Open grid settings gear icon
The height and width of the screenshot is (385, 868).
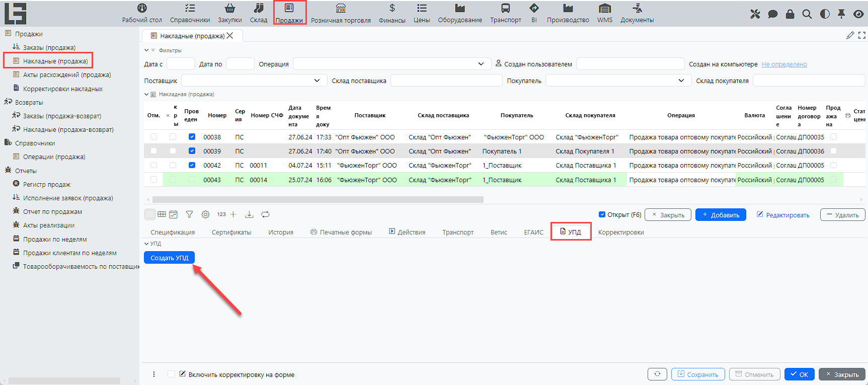[x=205, y=214]
